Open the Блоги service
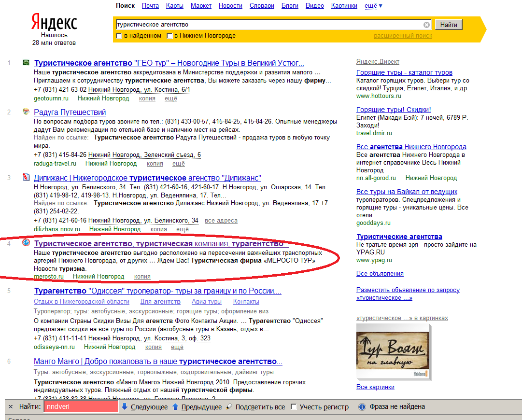 (290, 6)
